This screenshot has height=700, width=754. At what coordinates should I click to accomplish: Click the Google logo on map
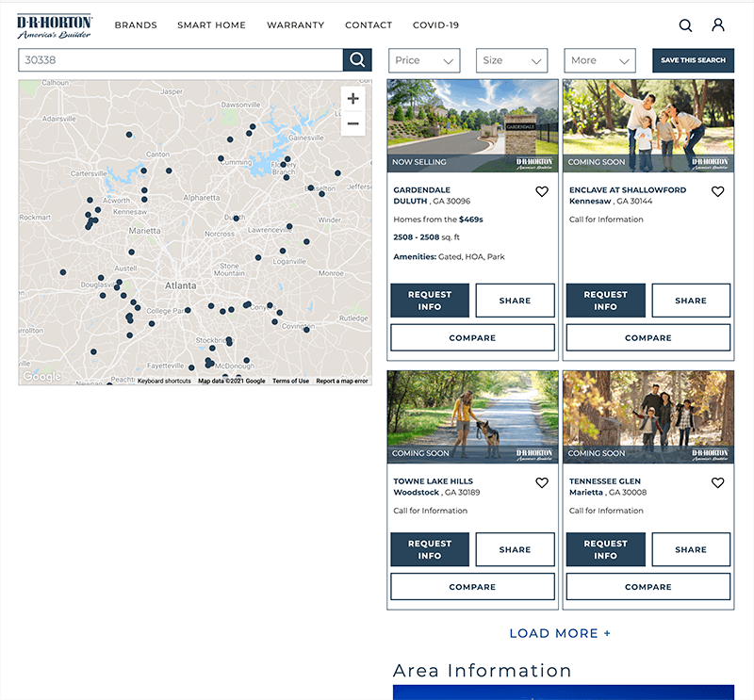tap(42, 377)
